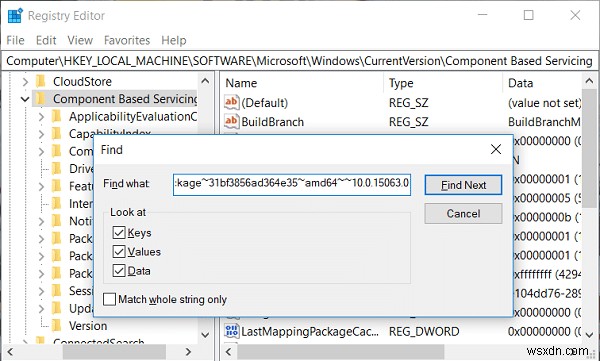Click the '(value not set)' data cell
The image size is (600, 361).
click(x=544, y=103)
